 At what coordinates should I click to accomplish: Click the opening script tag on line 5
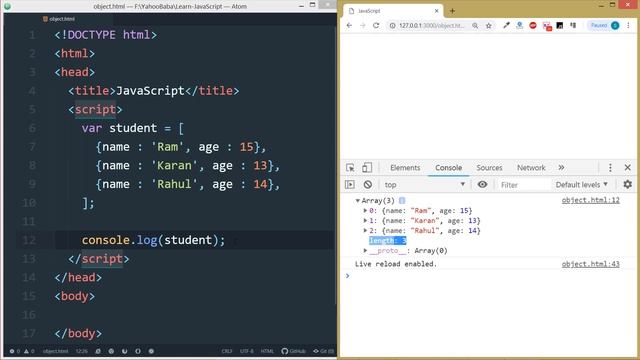[x=96, y=109]
